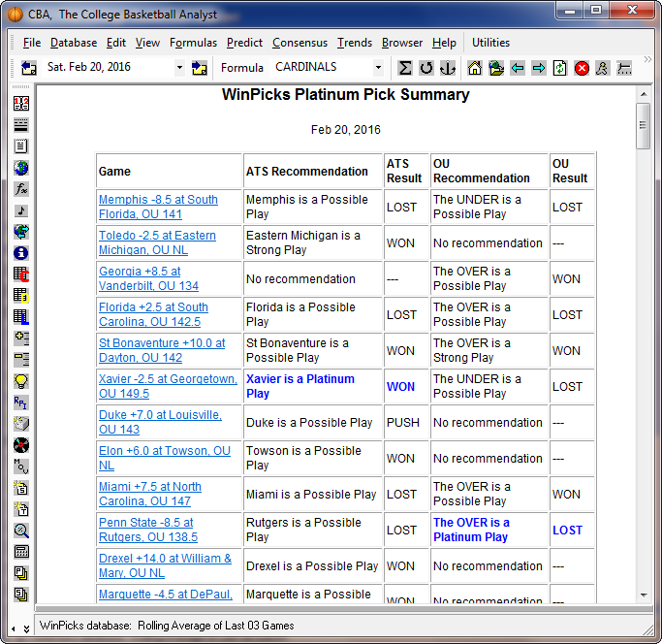
Task: Navigate back with cyan left arrow
Action: pos(518,68)
